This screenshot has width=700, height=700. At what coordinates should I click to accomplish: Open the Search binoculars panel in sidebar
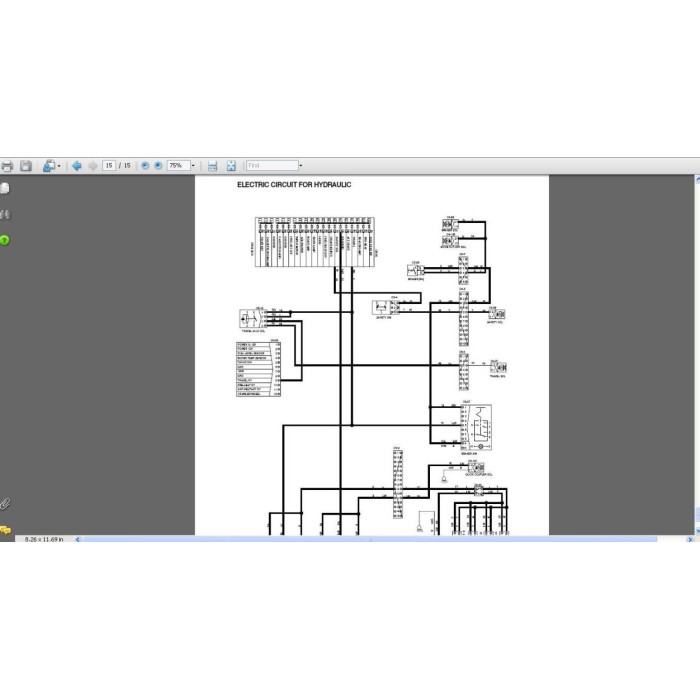click(x=5, y=215)
